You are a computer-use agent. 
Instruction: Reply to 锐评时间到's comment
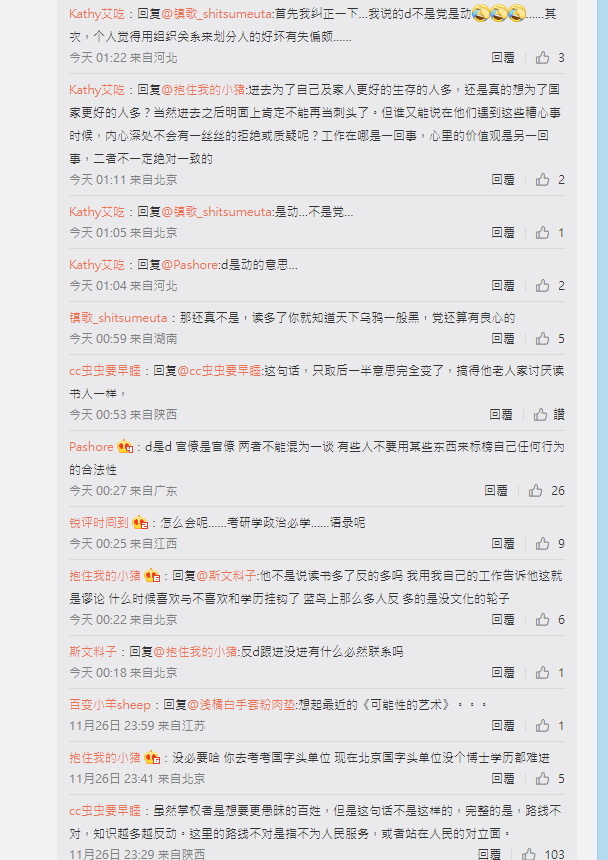503,544
